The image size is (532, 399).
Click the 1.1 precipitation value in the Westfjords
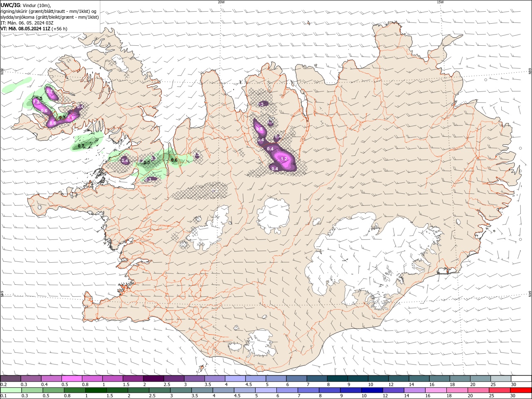pos(71,118)
